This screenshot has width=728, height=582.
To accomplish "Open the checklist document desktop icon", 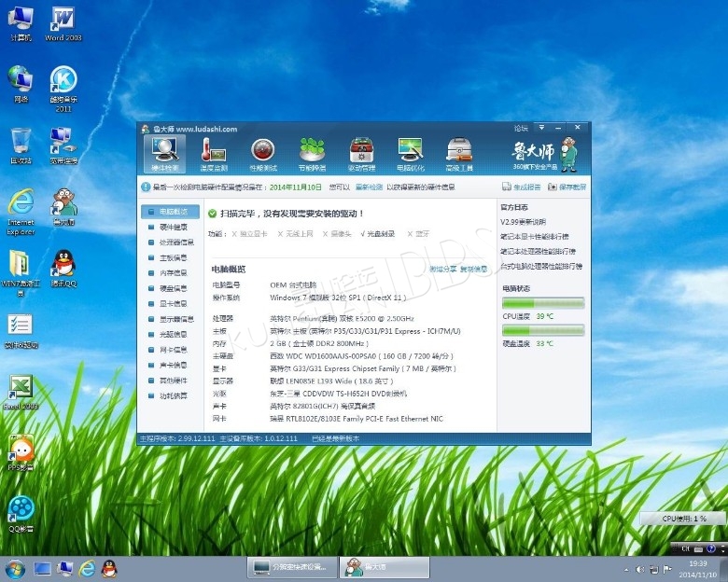I will click(x=21, y=331).
